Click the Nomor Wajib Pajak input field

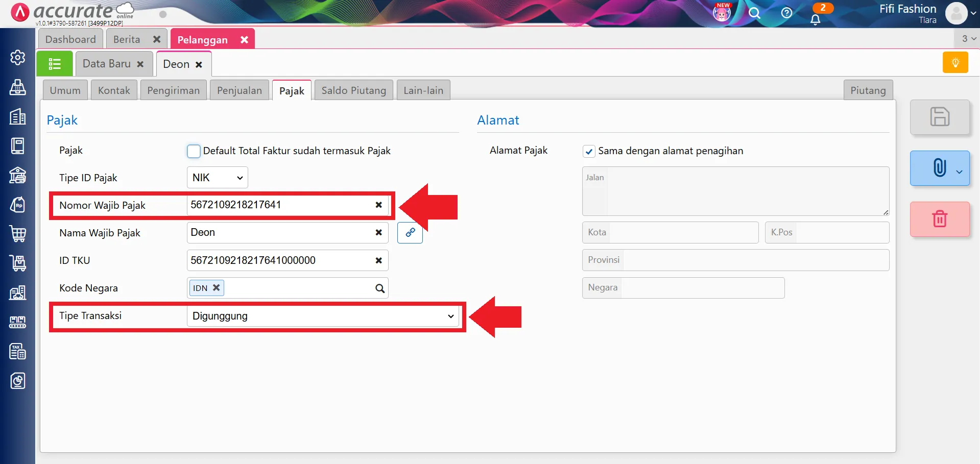(288, 205)
